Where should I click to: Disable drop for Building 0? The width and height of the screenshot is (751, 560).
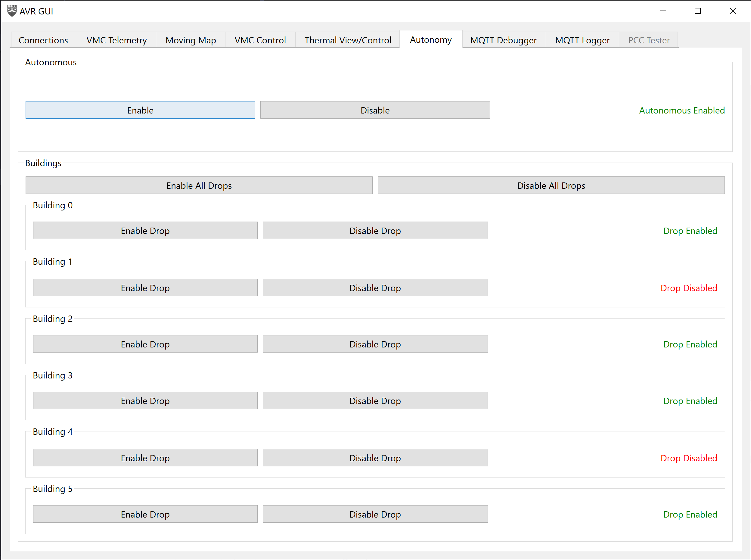375,231
